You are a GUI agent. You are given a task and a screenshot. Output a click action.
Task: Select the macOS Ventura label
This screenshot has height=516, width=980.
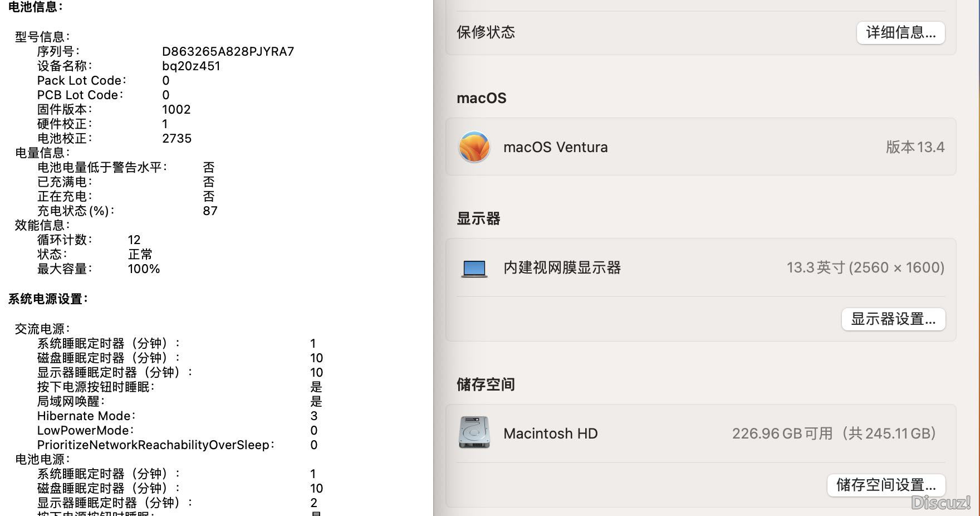click(555, 147)
